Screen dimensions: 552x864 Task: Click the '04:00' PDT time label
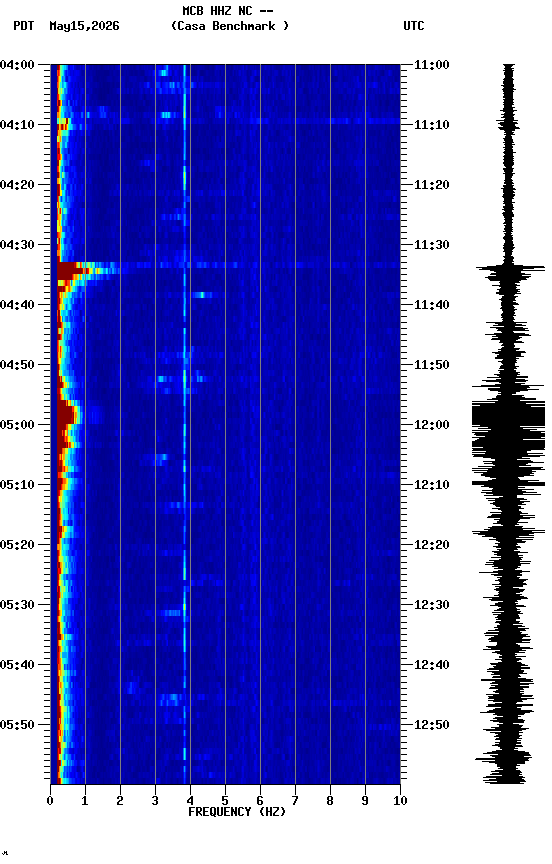[17, 65]
